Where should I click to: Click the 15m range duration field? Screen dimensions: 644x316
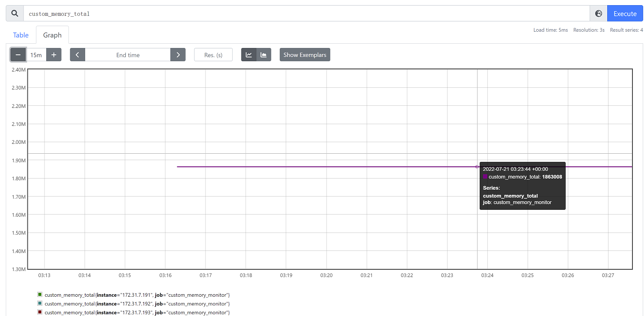[36, 55]
